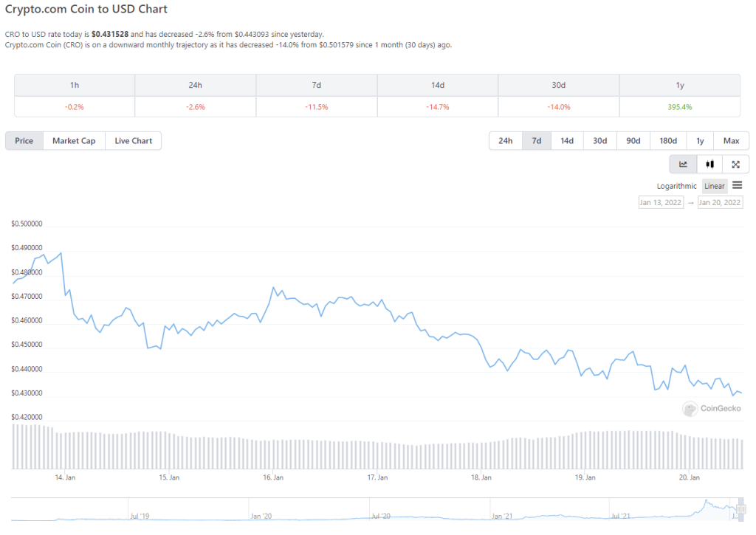Click $0.500000 y-axis label
The height and width of the screenshot is (535, 756).
[x=27, y=224]
